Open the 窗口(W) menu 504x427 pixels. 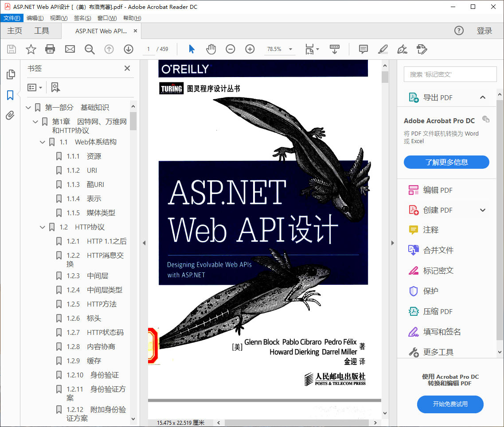coord(107,18)
